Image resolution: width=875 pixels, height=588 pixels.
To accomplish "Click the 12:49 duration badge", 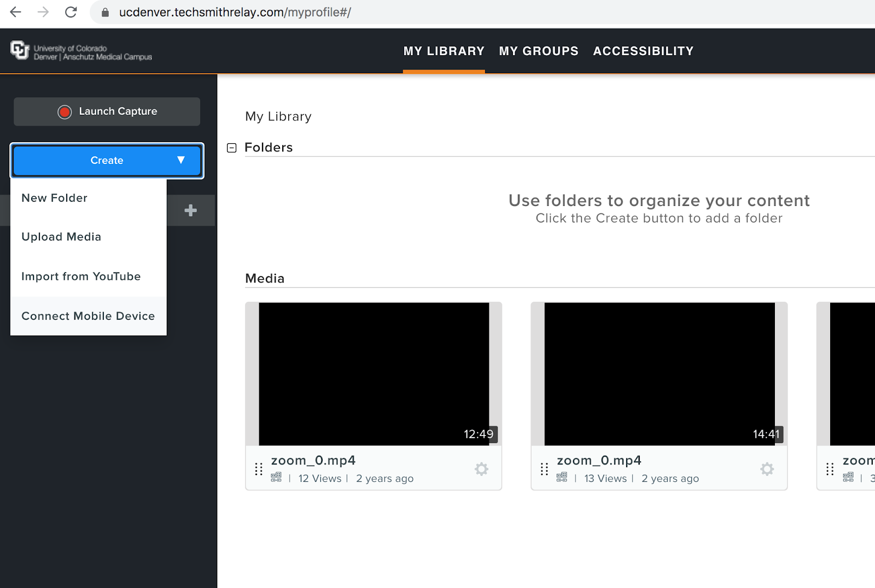I will 479,434.
